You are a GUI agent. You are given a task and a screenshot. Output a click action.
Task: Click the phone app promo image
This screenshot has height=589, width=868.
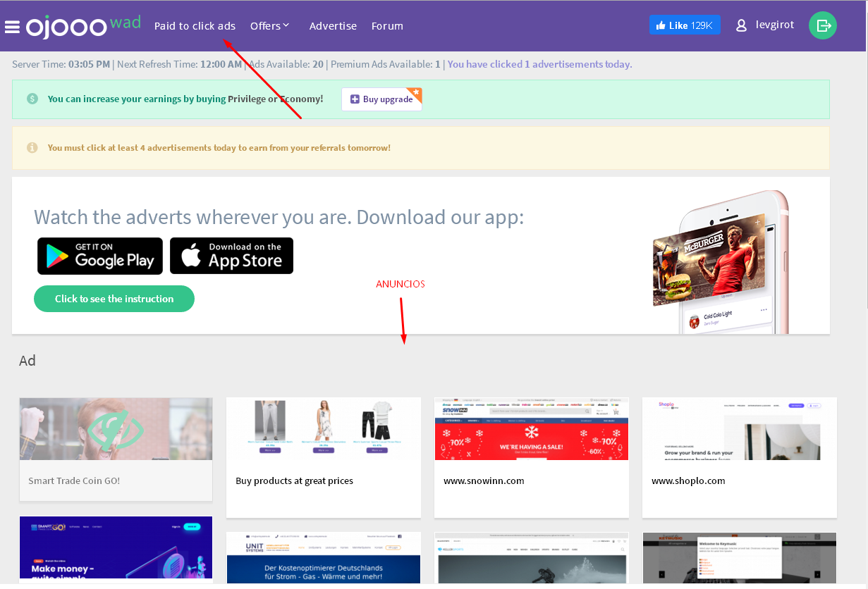point(721,262)
